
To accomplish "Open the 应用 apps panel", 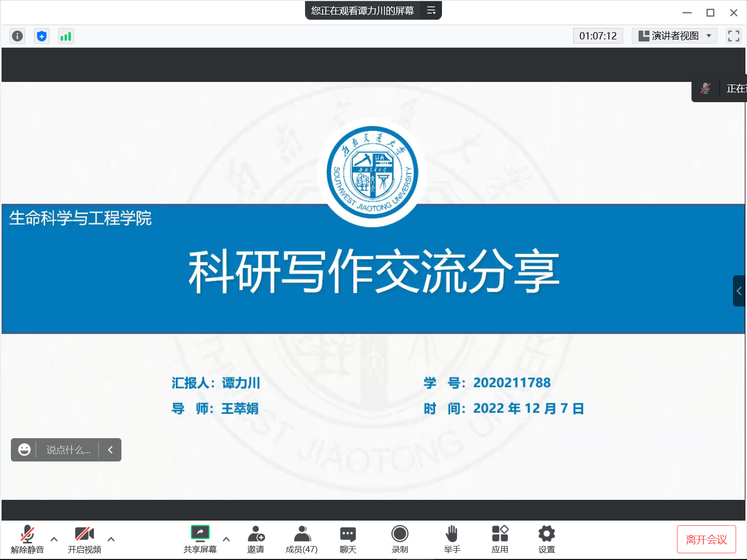I will point(500,539).
